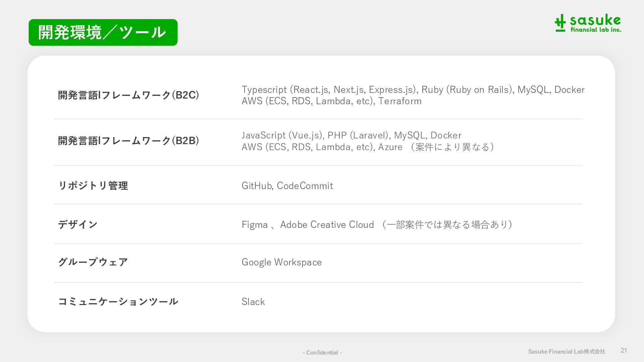This screenshot has width=644, height=362.
Task: Click the JavaScript (Vue.js), PHP (Laravel) line
Action: [352, 135]
